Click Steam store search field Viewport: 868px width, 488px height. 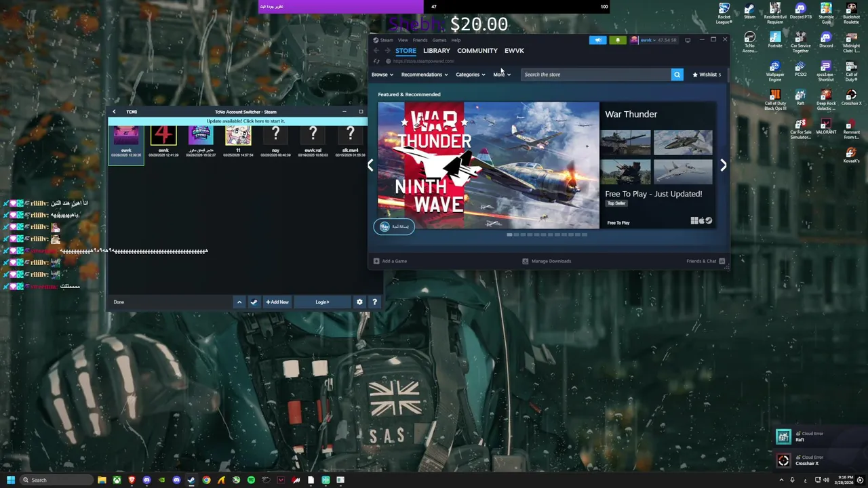595,75
